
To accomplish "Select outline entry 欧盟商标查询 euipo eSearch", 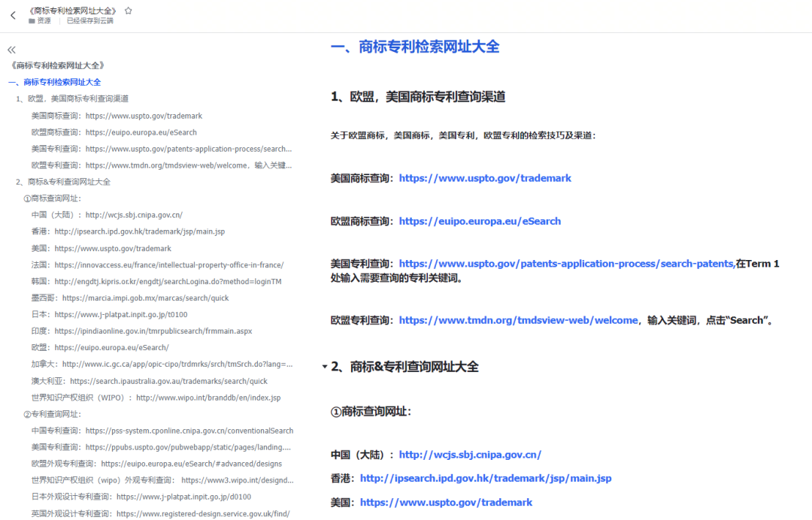I will tap(114, 132).
